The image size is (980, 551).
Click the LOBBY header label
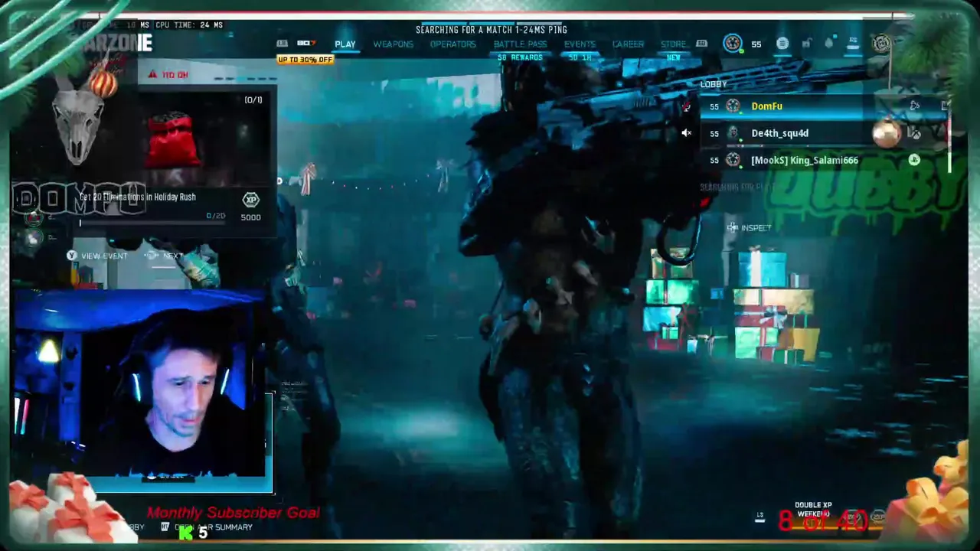(x=714, y=84)
